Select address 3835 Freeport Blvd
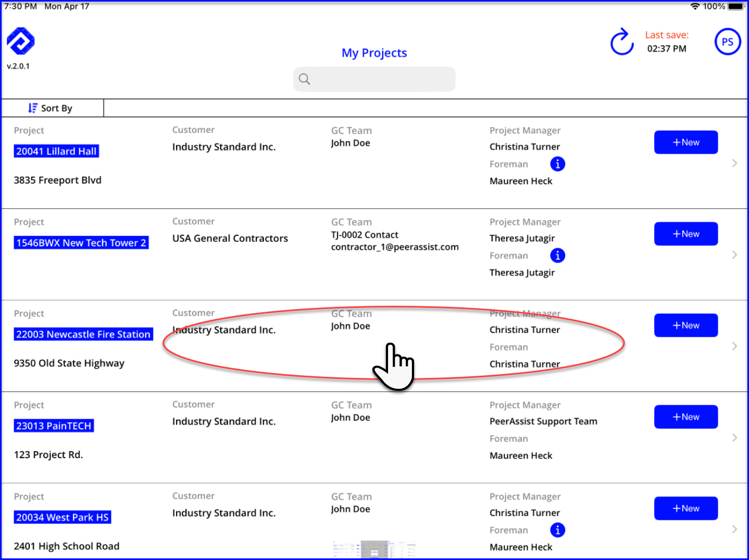Viewport: 749px width, 560px height. [57, 180]
